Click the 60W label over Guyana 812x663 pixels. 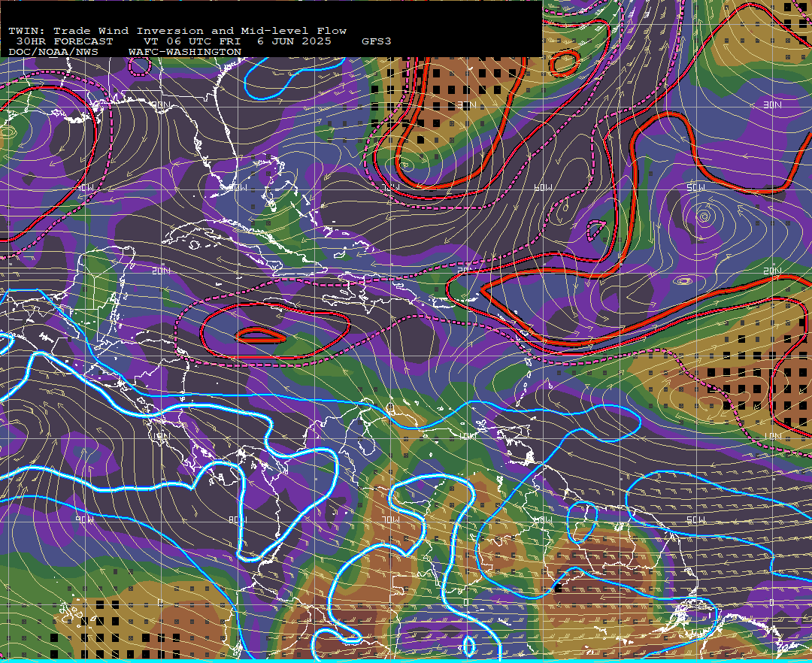click(x=543, y=519)
